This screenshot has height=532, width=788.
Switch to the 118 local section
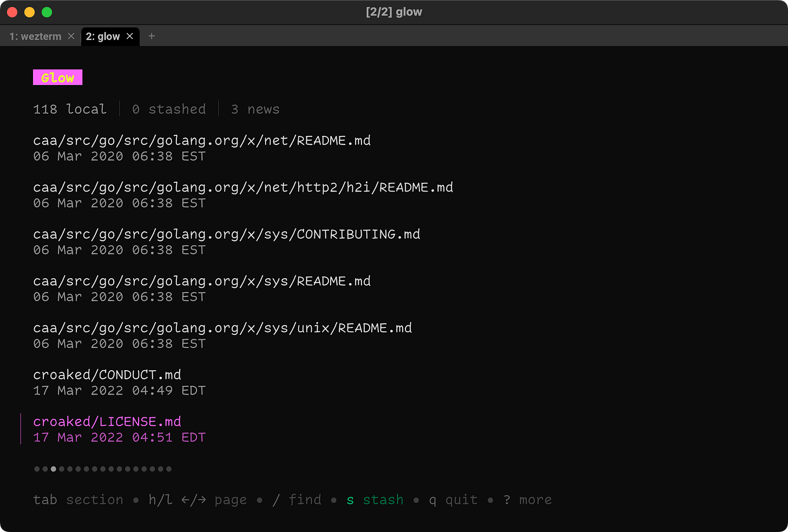[x=70, y=109]
